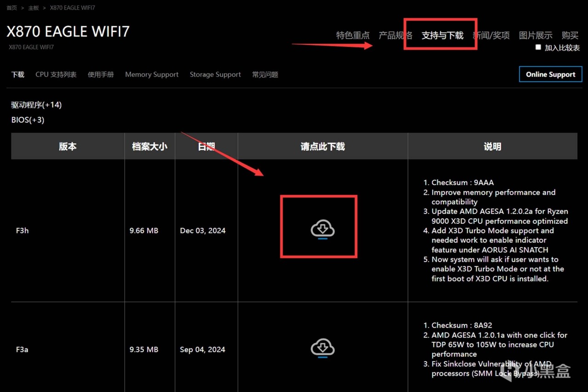Image resolution: width=588 pixels, height=392 pixels.
Task: Open the 使用手册 sub-tab
Action: coord(101,74)
